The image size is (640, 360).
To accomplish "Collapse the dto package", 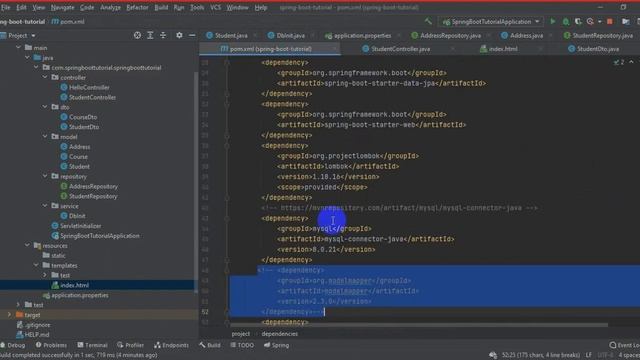I will point(45,107).
